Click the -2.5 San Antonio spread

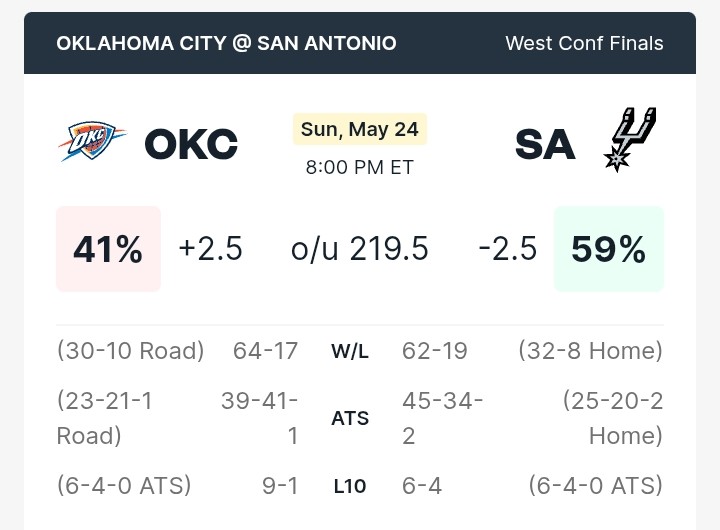pyautogui.click(x=507, y=249)
